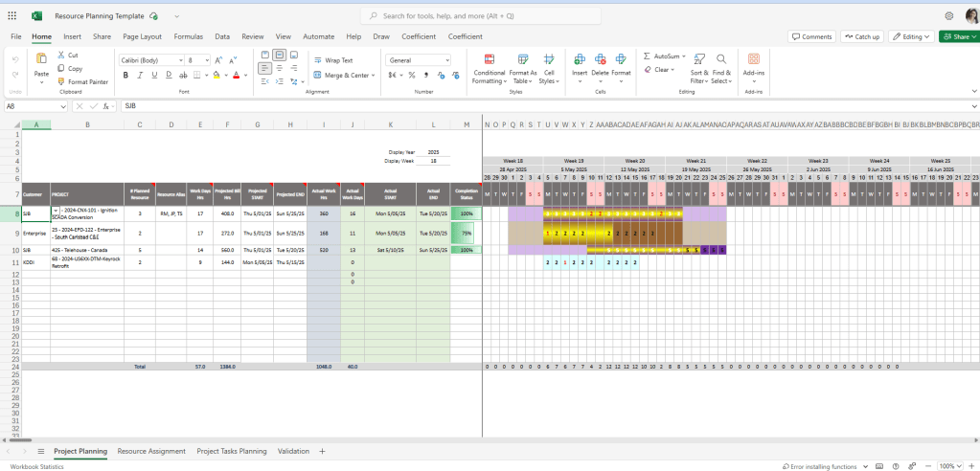Open the Editing mode dropdown
980x471 pixels.
click(x=911, y=36)
